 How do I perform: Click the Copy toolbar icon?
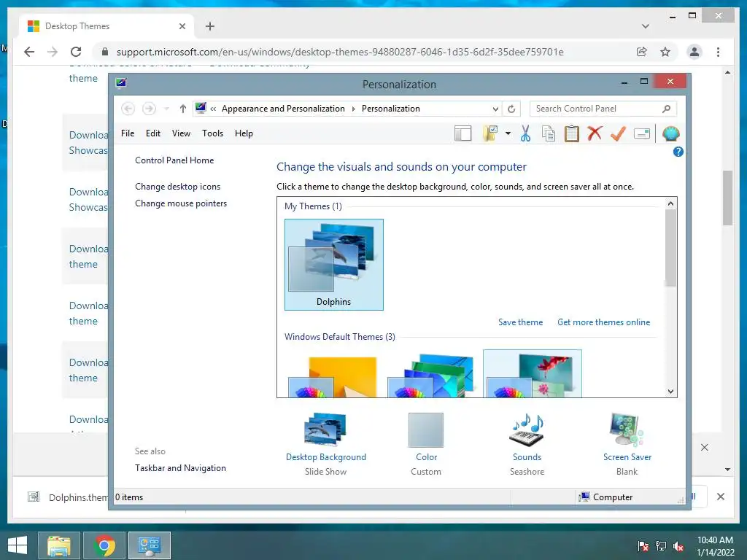coord(549,134)
